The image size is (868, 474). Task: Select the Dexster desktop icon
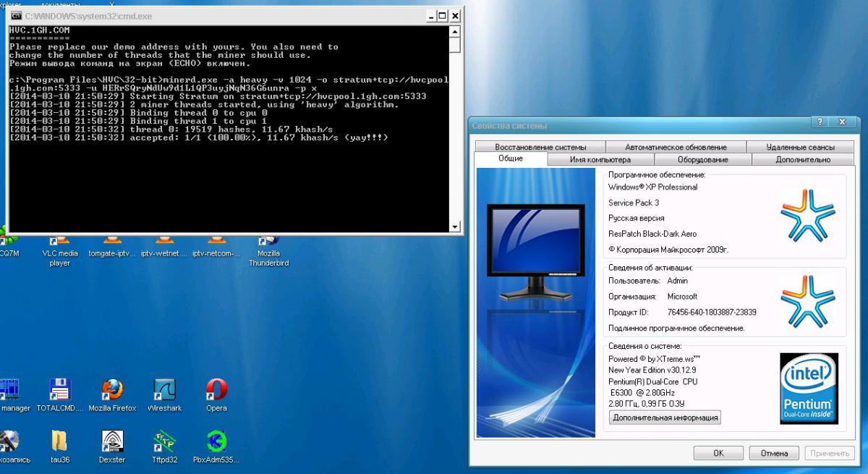(112, 447)
